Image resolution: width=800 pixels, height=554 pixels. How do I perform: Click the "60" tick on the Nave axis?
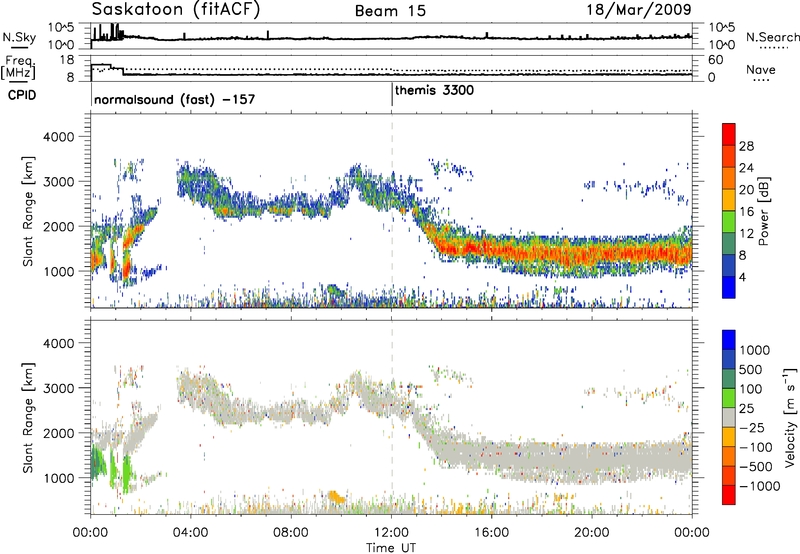716,60
